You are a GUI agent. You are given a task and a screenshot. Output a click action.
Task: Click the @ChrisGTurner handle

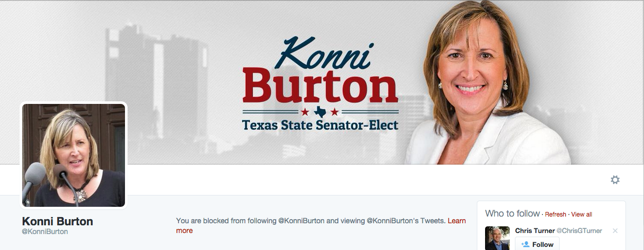point(579,231)
